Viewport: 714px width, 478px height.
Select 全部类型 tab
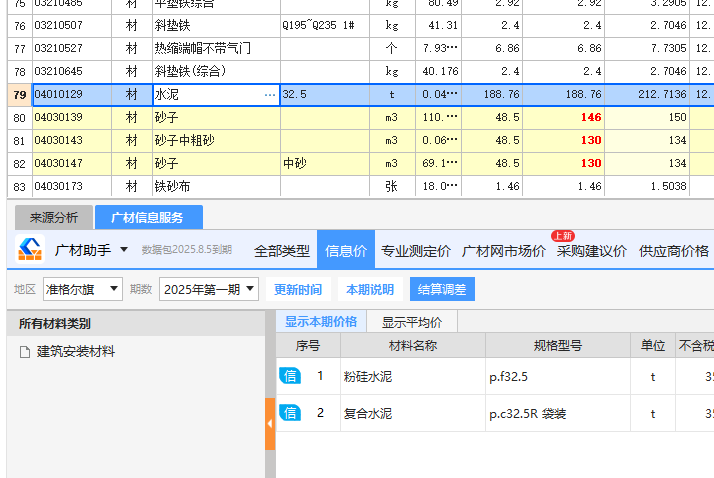tap(282, 251)
